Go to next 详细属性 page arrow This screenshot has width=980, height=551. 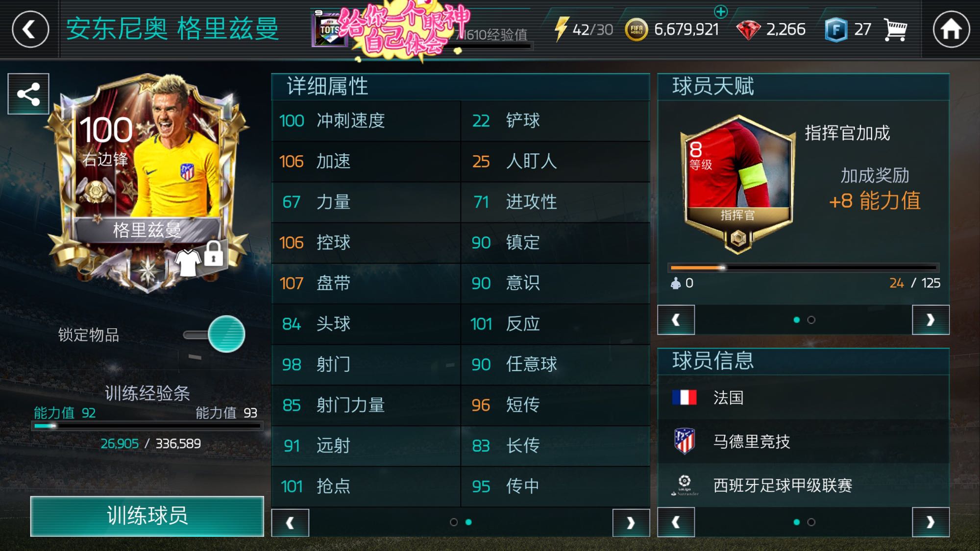(x=631, y=523)
